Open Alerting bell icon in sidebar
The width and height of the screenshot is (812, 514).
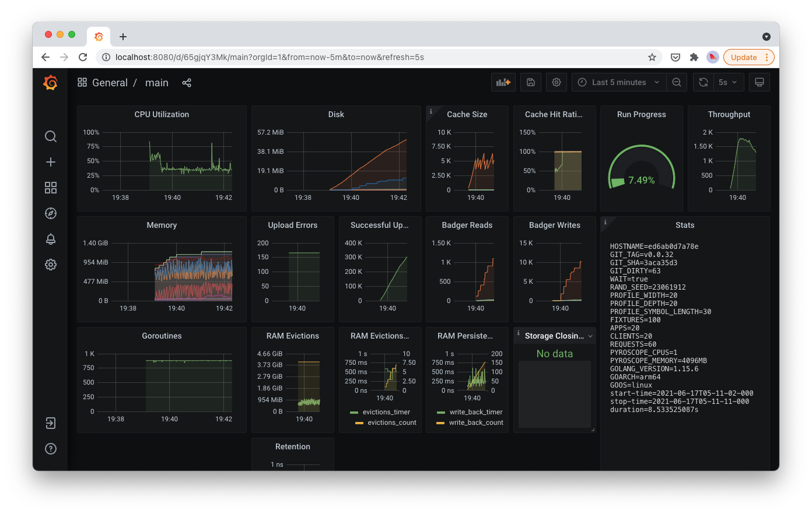pyautogui.click(x=51, y=239)
